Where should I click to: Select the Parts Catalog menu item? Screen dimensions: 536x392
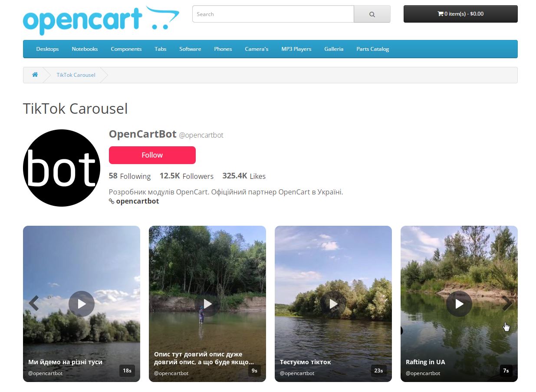pyautogui.click(x=373, y=49)
